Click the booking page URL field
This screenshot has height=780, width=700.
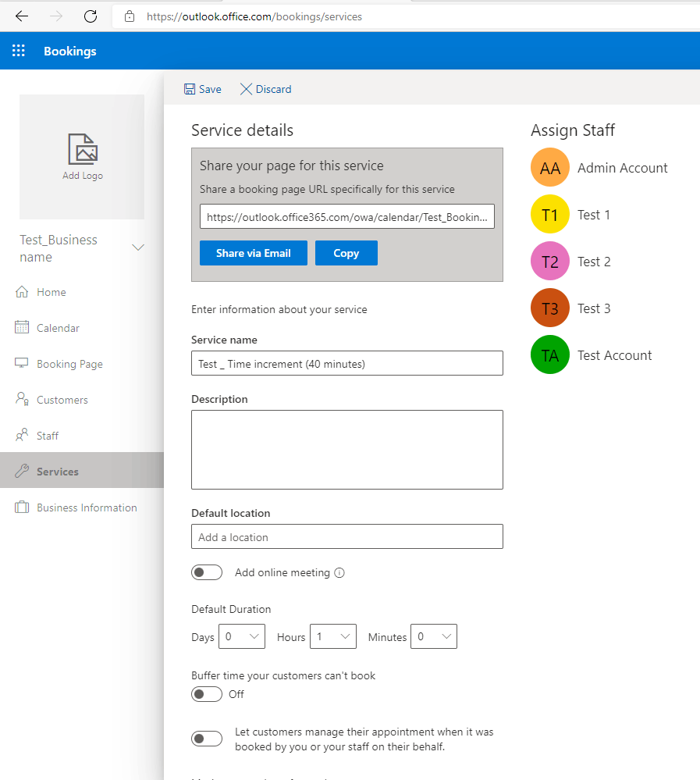click(x=347, y=216)
